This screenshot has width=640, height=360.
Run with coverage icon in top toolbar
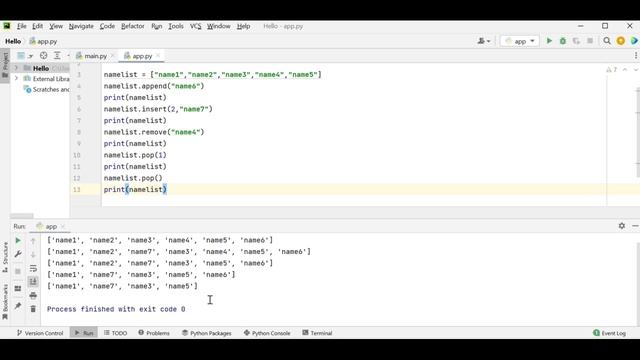click(x=576, y=41)
